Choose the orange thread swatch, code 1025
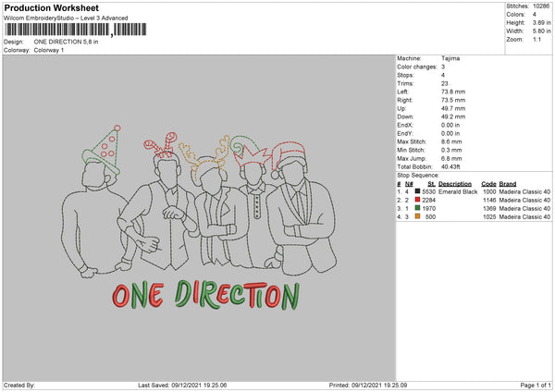 [418, 216]
